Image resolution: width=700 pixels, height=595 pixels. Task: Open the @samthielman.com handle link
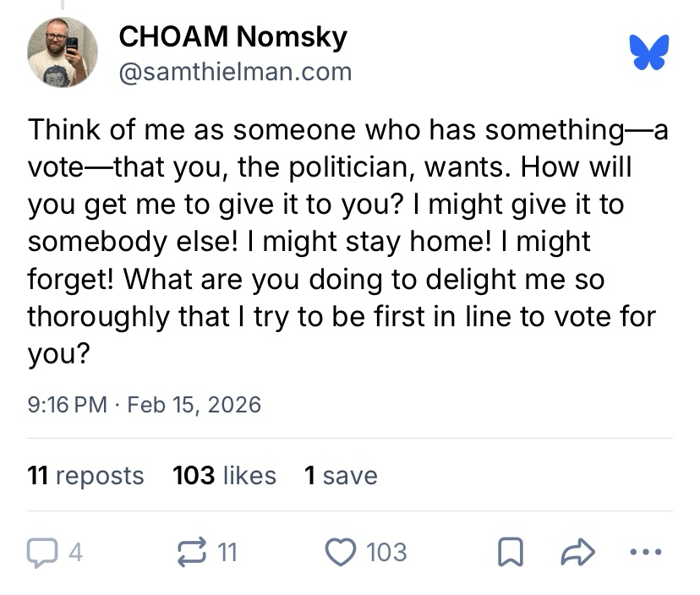235,72
